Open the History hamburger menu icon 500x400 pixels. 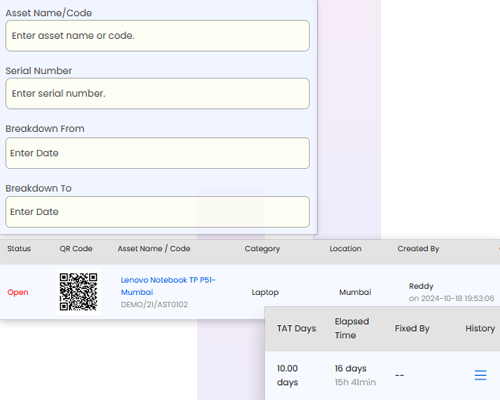tap(480, 375)
